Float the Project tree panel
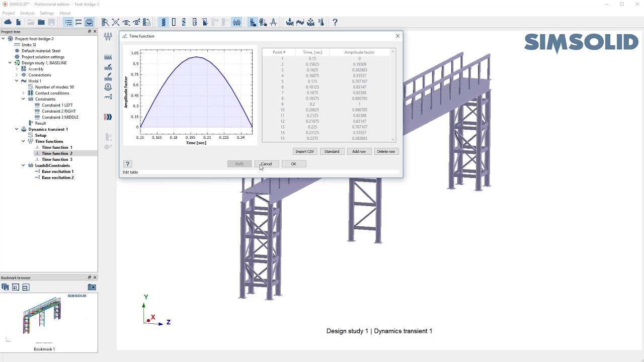 point(90,32)
